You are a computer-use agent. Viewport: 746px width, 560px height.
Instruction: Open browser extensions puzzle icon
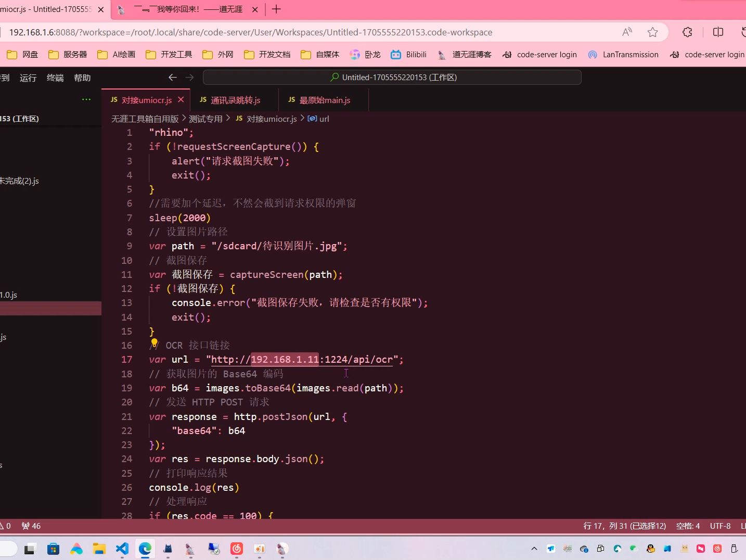pyautogui.click(x=687, y=32)
